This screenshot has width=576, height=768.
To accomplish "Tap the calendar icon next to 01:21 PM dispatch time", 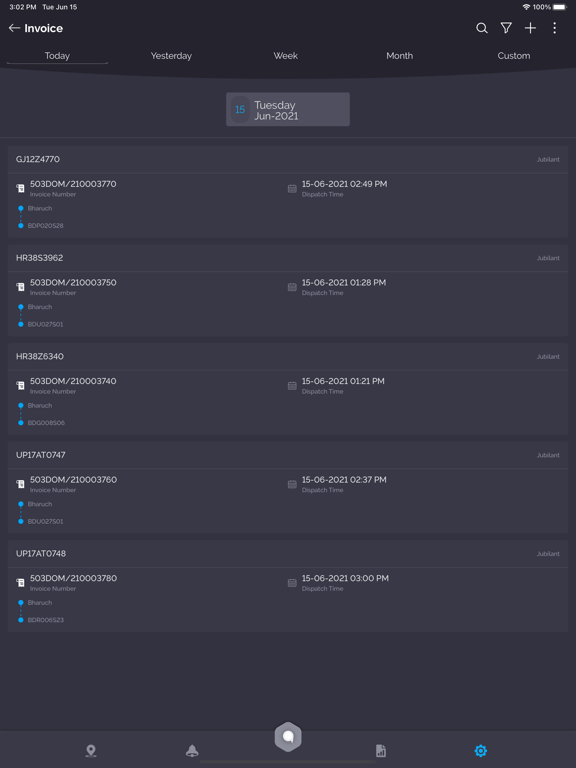I will click(x=292, y=385).
